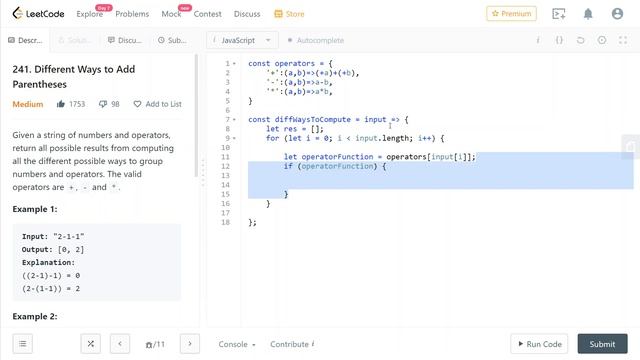Visit the Store link
This screenshot has height=360, width=640.
pos(289,14)
